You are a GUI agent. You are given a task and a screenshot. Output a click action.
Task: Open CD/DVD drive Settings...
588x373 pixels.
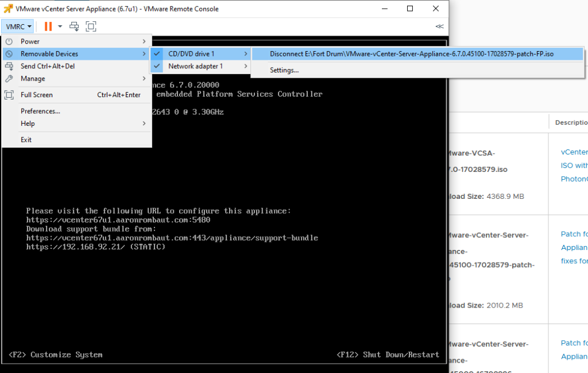click(x=284, y=70)
